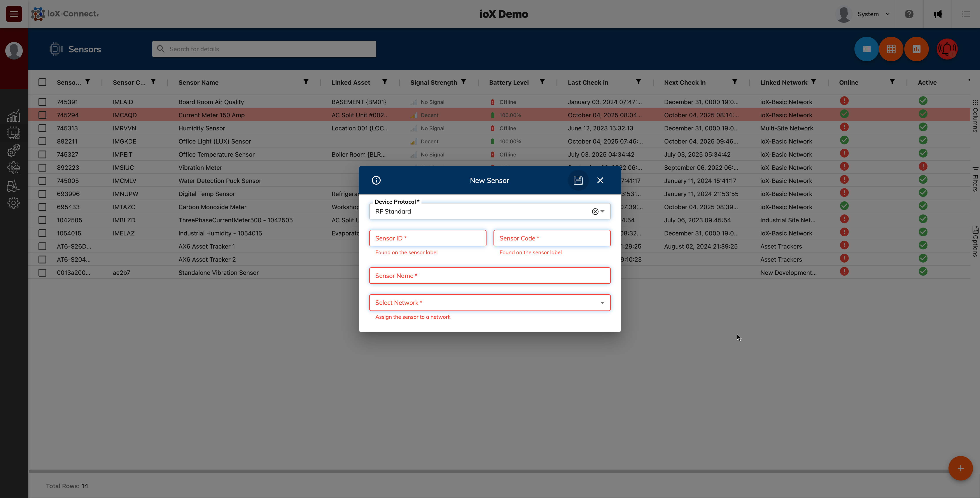
Task: Switch to list view with blue button
Action: click(866, 49)
